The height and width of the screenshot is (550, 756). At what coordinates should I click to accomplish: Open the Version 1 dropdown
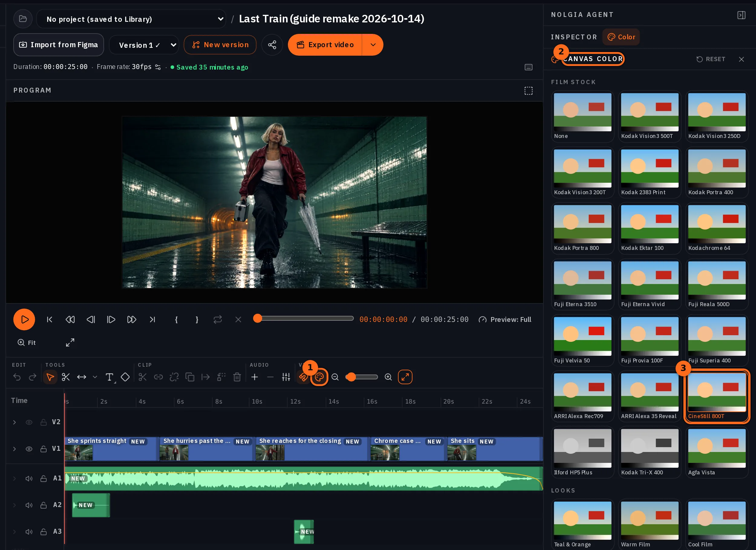144,45
